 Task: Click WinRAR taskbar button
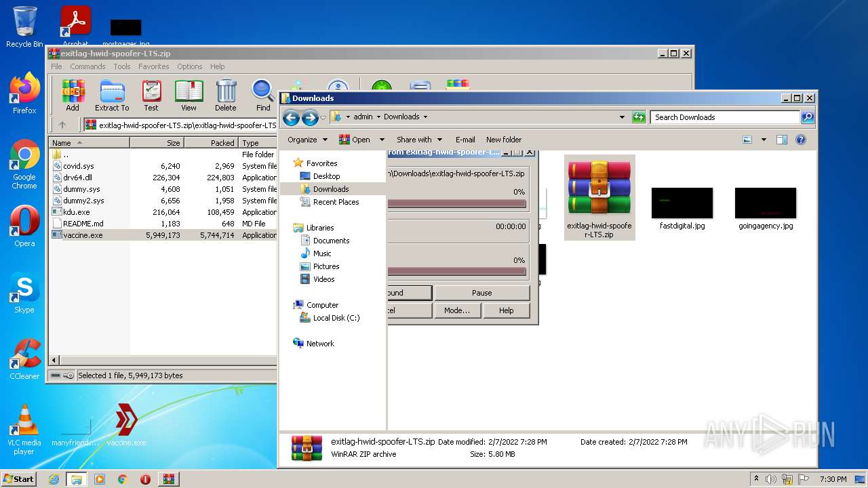168,479
